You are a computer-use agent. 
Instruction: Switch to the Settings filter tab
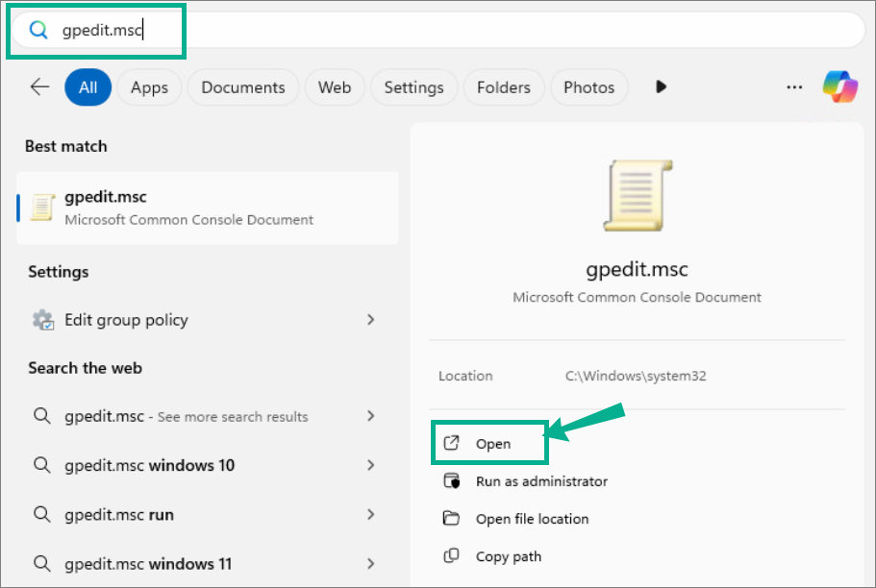click(x=414, y=87)
